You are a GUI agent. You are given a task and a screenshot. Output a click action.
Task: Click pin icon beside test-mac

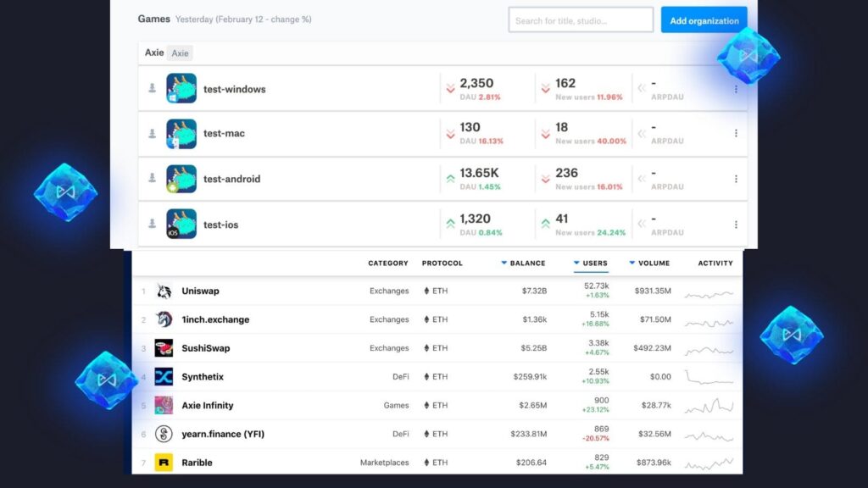(x=152, y=133)
